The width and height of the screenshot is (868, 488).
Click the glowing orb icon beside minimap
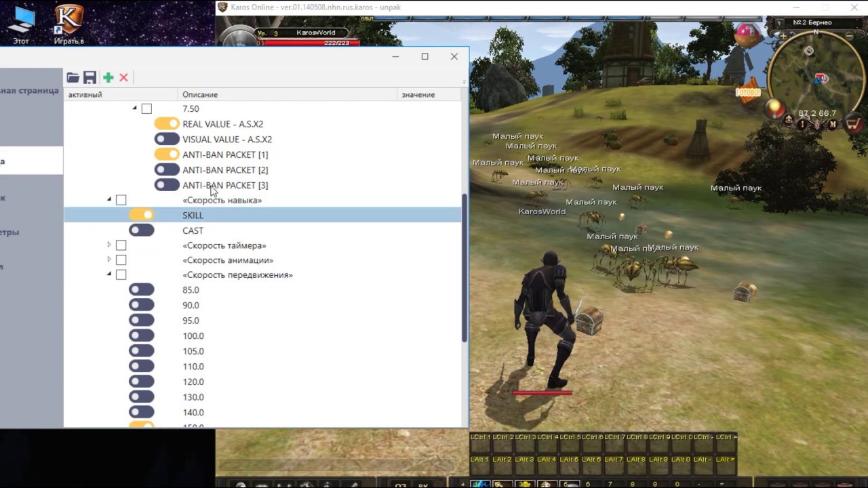click(x=774, y=108)
